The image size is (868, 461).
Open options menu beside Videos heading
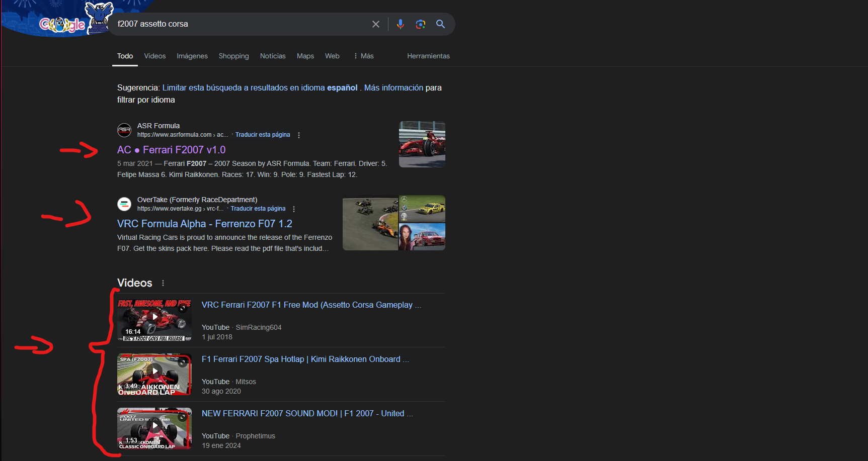163,283
